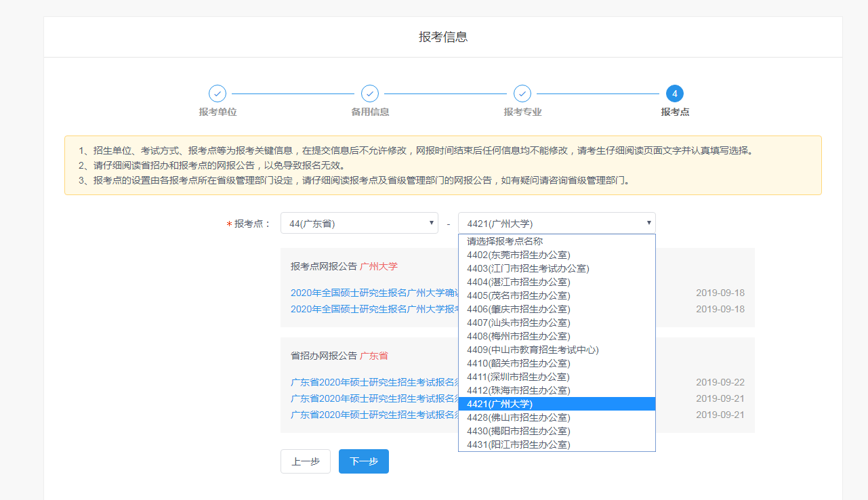Open the 44(广东省) province dropdown

(359, 222)
